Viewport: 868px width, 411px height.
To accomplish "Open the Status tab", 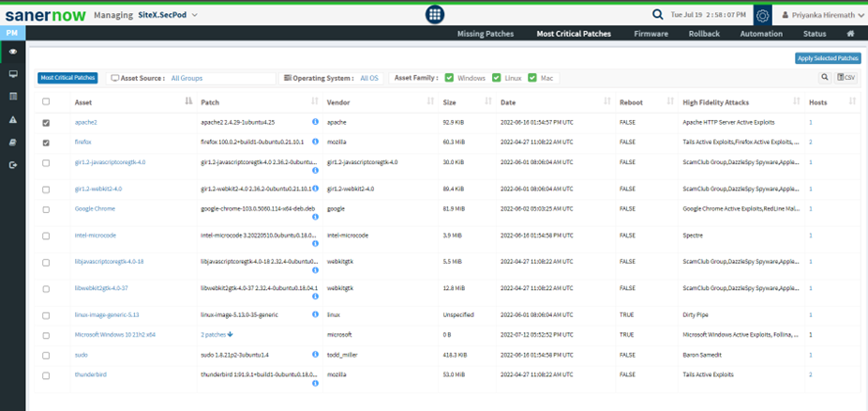I will [x=815, y=34].
